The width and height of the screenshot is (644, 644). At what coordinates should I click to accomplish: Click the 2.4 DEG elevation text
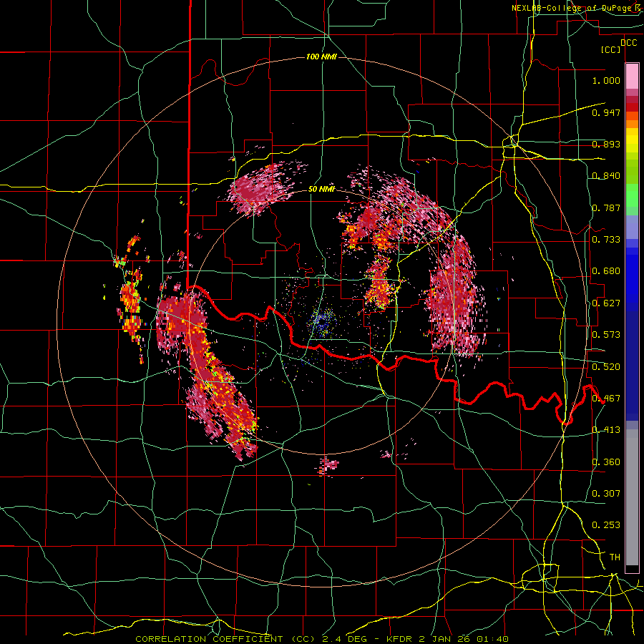[345, 639]
